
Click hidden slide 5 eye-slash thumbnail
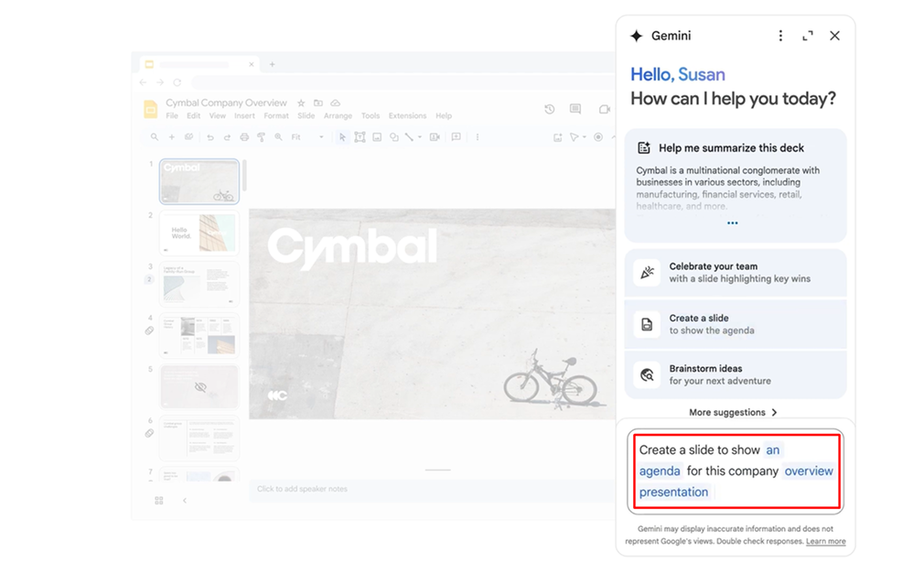coord(199,386)
